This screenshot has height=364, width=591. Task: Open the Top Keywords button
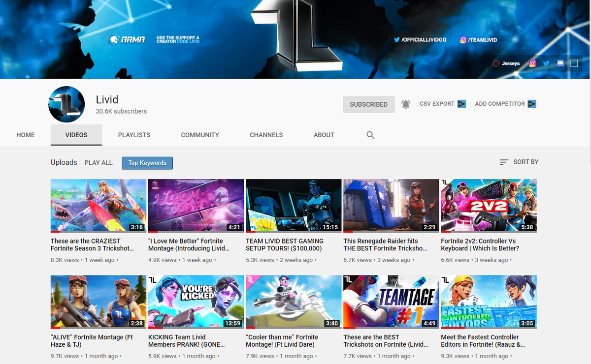(147, 163)
